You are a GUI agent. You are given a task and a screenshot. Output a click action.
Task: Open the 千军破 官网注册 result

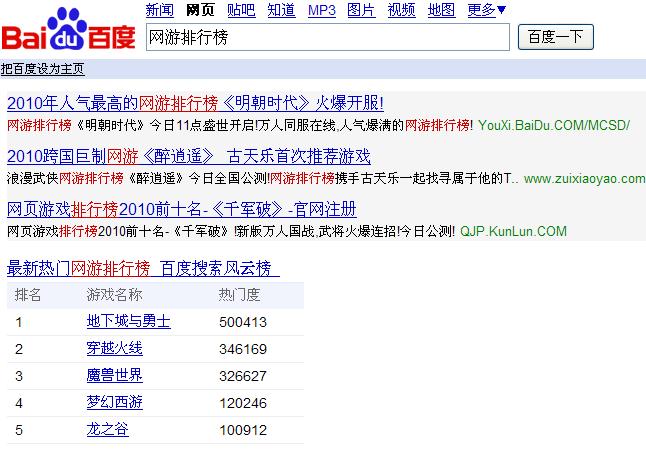182,209
